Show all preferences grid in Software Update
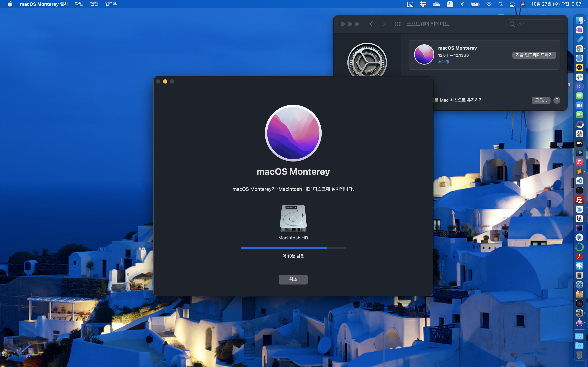The width and height of the screenshot is (588, 367). [x=398, y=24]
